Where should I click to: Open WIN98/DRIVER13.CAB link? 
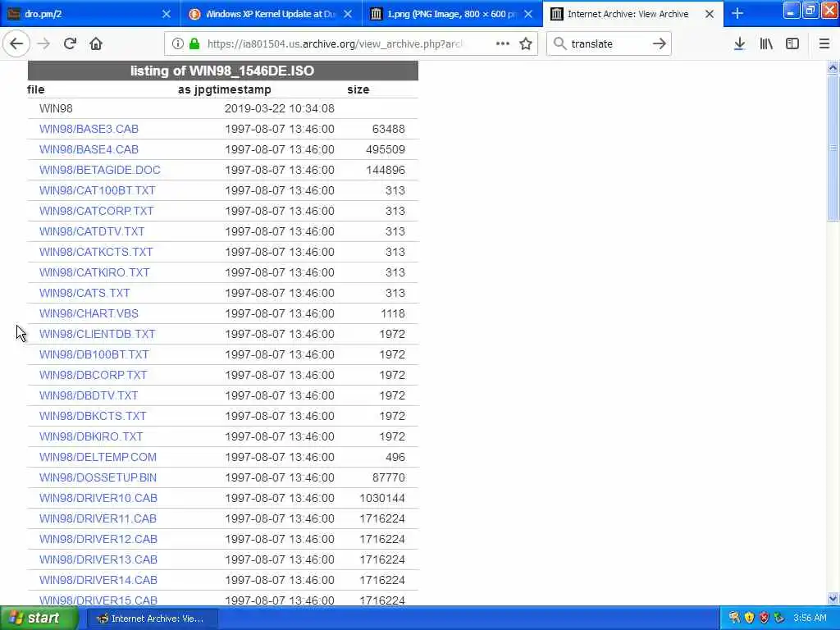click(98, 559)
